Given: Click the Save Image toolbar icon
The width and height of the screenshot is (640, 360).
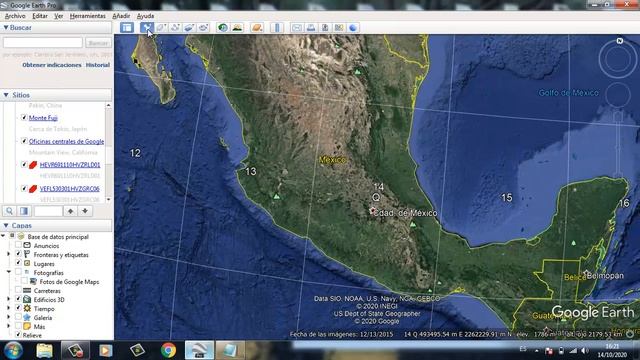Looking at the screenshot, I should coord(325,27).
